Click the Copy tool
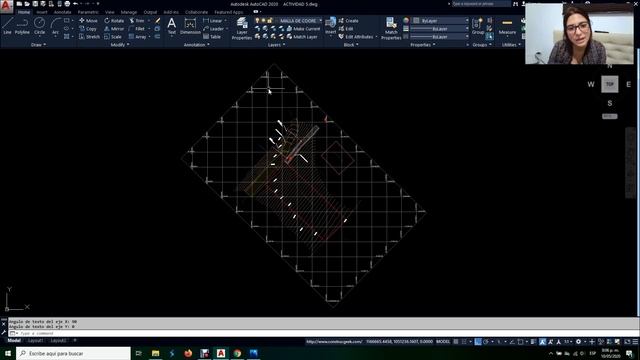The height and width of the screenshot is (360, 640). pos(88,29)
